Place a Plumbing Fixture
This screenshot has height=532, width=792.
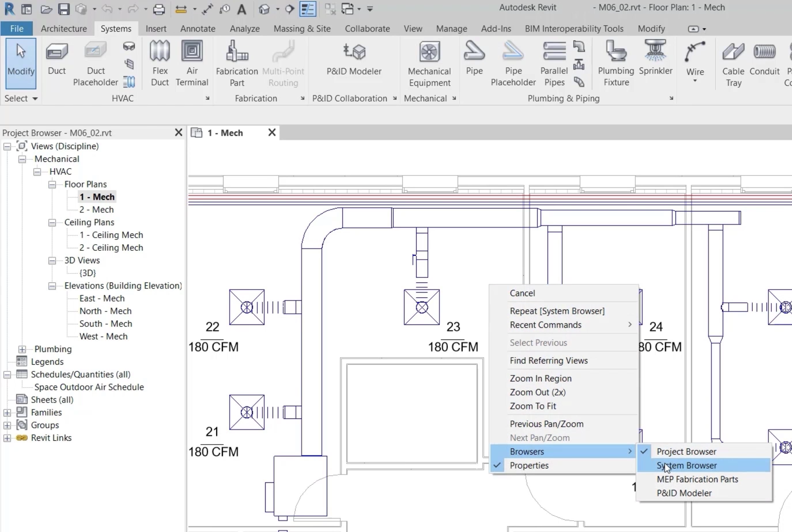pos(616,64)
